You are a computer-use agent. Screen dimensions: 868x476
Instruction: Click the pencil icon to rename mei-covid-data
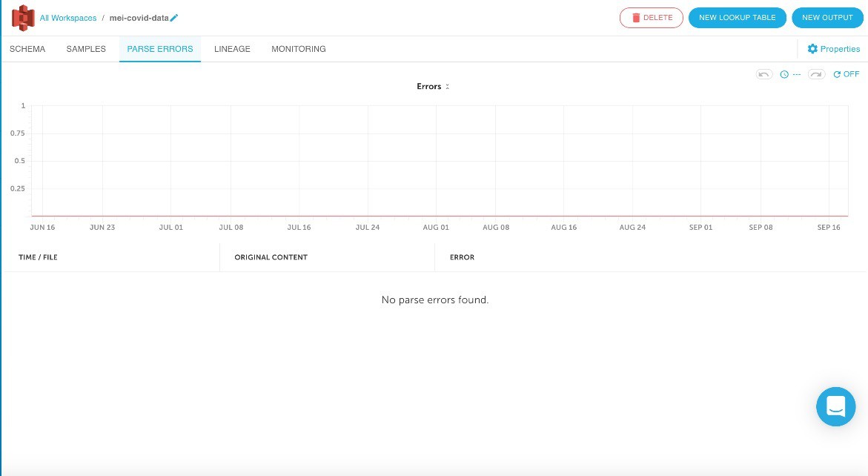(x=174, y=18)
